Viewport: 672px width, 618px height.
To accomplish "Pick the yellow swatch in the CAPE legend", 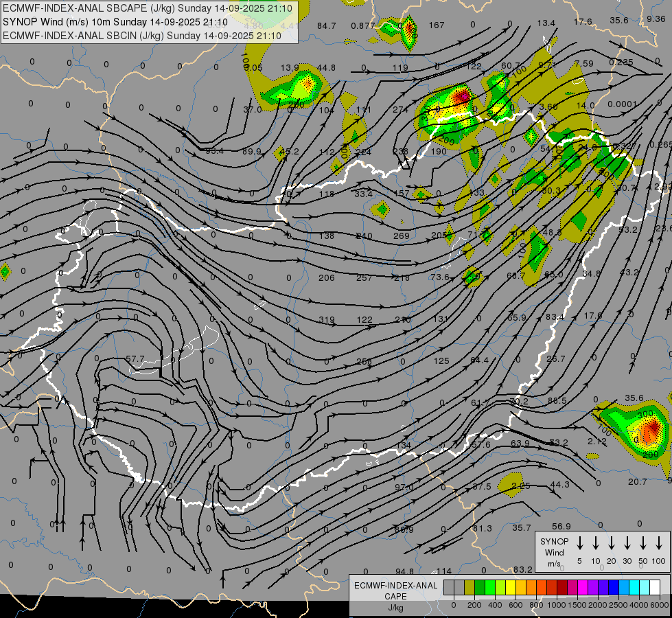I will coord(511,588).
